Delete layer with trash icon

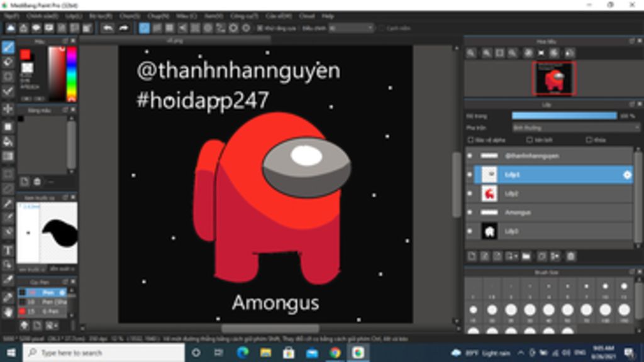click(570, 256)
